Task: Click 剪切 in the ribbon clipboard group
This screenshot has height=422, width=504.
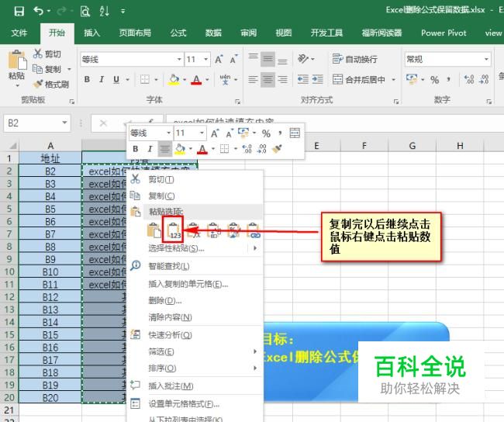Action: 47,54
